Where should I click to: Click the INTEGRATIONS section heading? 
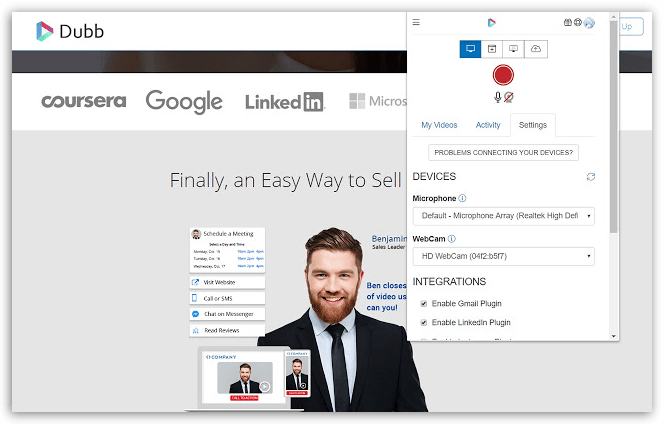point(449,282)
